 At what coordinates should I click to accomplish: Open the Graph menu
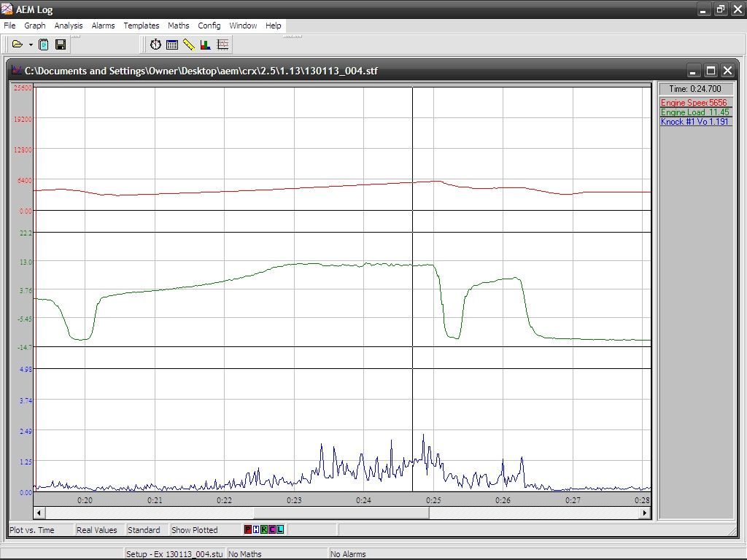coord(35,26)
